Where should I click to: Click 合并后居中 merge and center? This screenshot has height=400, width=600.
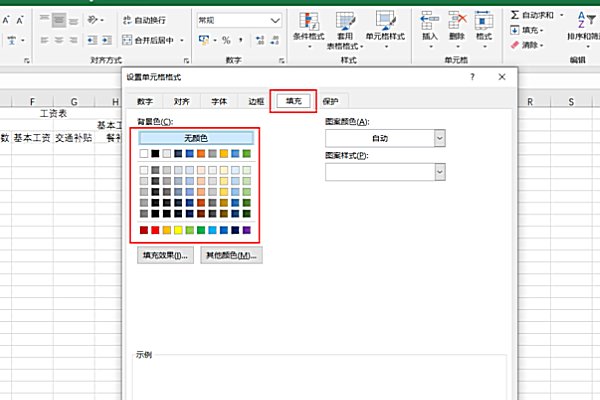(x=148, y=40)
